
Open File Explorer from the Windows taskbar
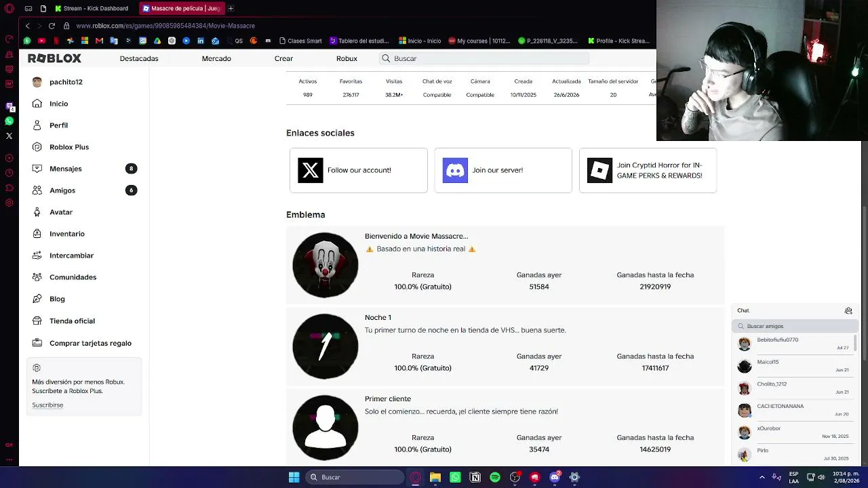pos(435,477)
